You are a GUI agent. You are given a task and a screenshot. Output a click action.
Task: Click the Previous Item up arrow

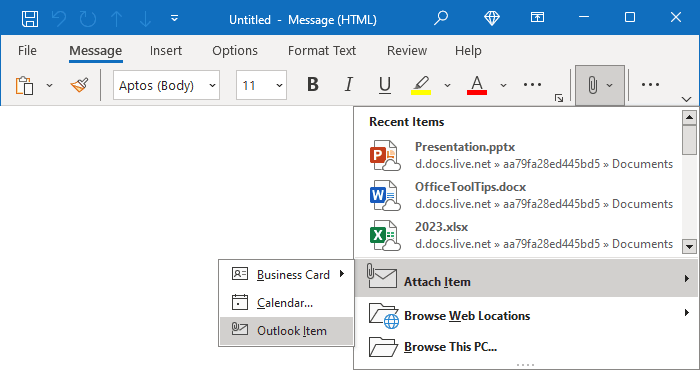pos(117,19)
